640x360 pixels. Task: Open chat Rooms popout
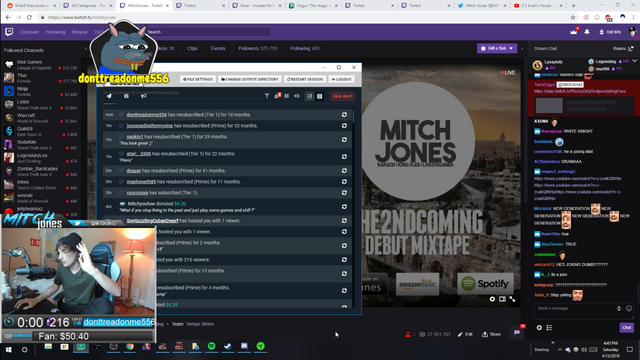click(x=623, y=49)
